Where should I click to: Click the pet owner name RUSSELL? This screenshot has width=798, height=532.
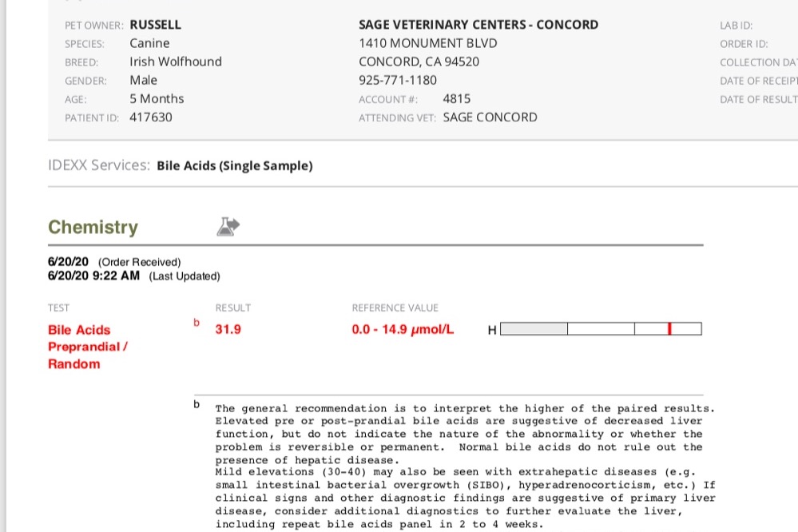(x=155, y=25)
